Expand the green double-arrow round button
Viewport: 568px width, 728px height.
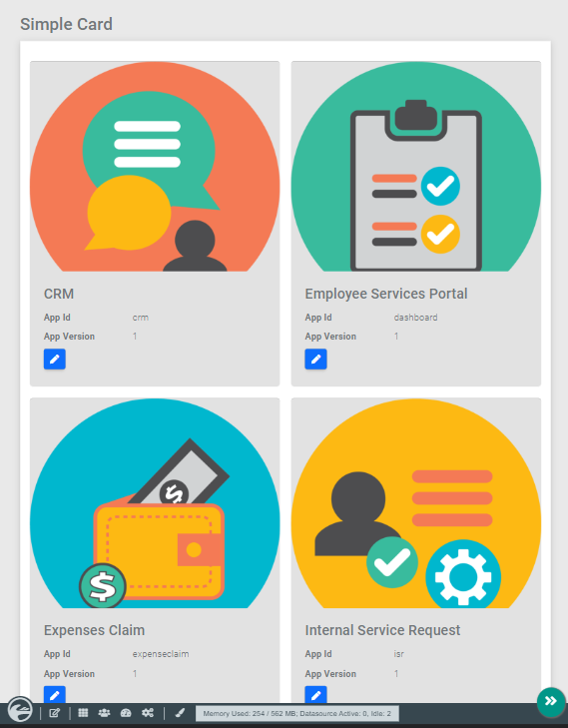point(551,701)
